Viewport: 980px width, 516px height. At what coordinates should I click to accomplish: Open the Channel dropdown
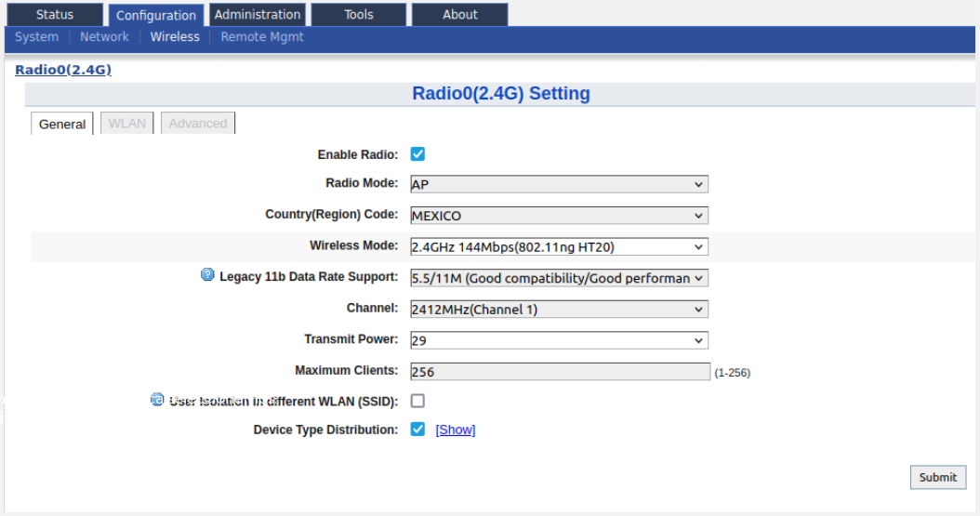559,310
